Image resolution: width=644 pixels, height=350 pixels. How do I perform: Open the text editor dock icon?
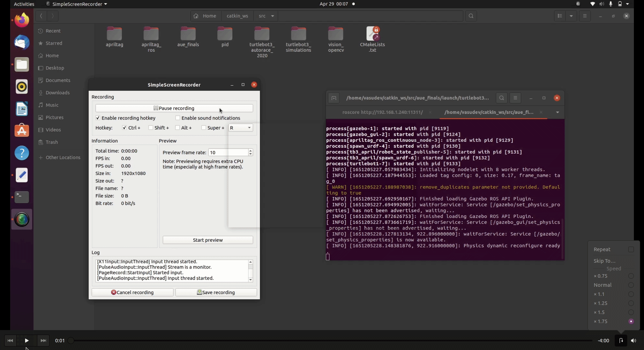coord(22,175)
